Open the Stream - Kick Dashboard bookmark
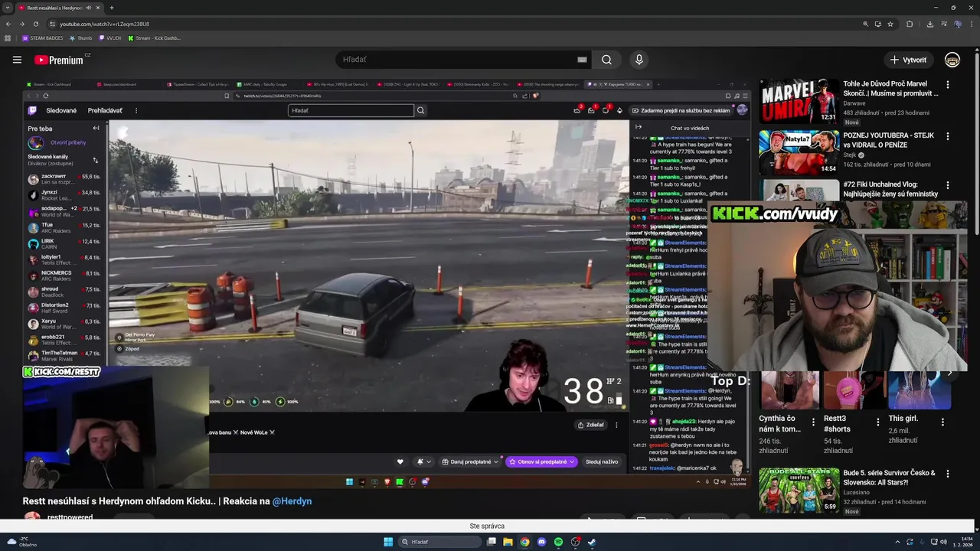Viewport: 980px width, 551px height. click(x=155, y=37)
